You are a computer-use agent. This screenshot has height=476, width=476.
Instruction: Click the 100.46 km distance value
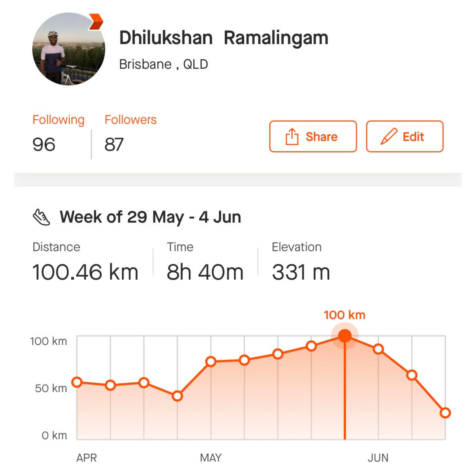[85, 272]
